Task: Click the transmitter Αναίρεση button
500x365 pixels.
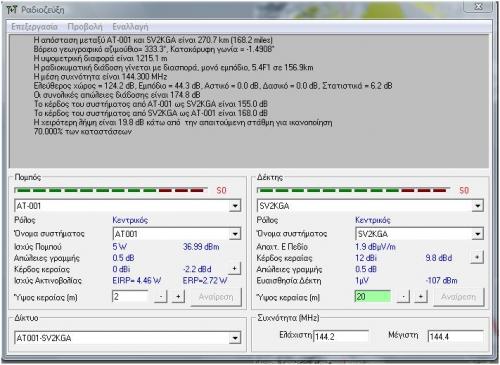Action: click(x=216, y=297)
